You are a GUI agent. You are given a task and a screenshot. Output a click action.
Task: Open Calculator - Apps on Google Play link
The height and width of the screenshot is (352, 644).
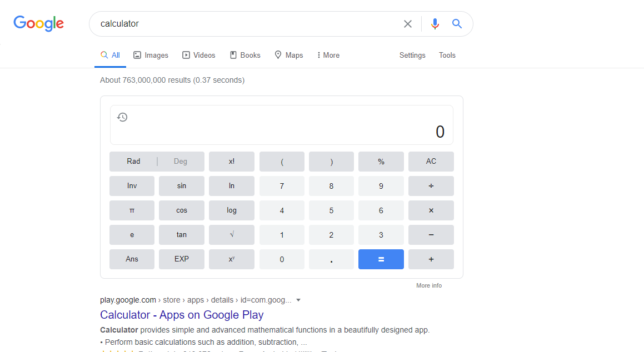(x=182, y=315)
